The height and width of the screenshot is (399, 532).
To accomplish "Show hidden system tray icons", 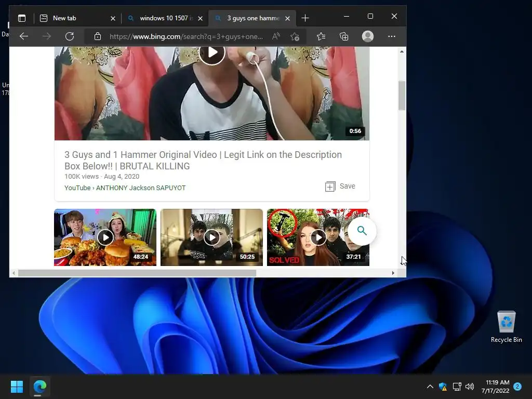I will (430, 387).
